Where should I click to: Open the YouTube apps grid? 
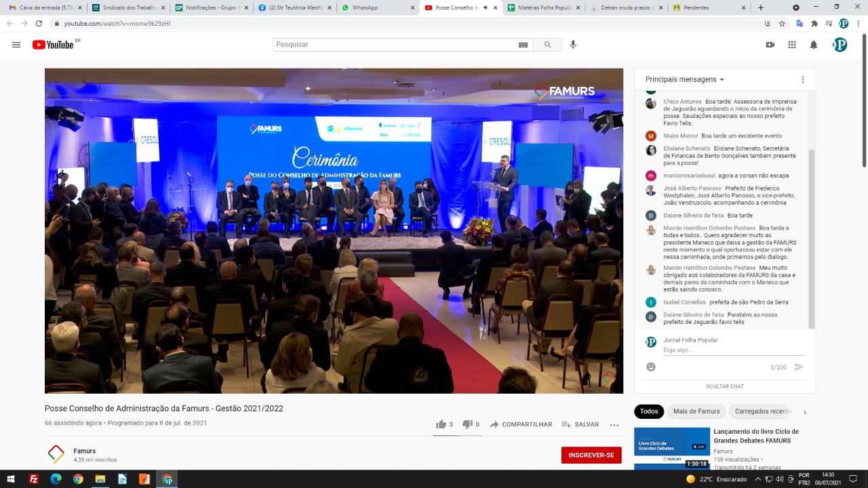pyautogui.click(x=791, y=45)
